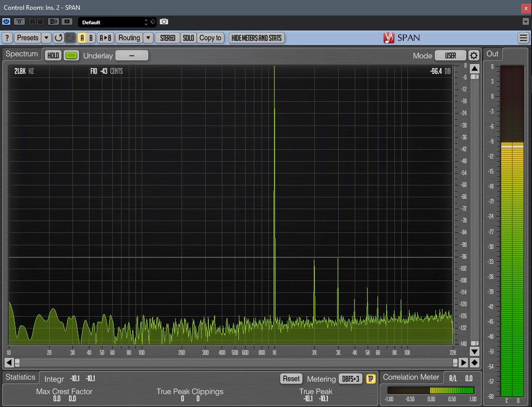Click the Copy to button
Viewport: 532px width, 407px height.
pos(210,38)
